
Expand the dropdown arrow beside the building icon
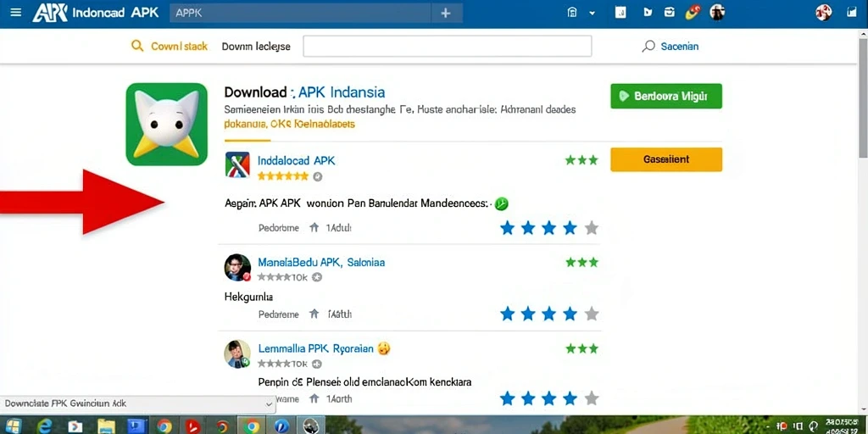pos(592,14)
